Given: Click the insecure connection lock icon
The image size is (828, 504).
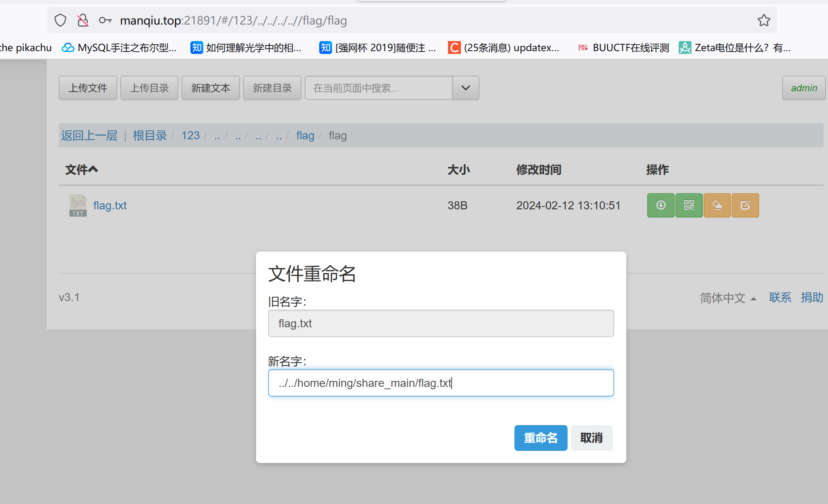Looking at the screenshot, I should (x=83, y=20).
